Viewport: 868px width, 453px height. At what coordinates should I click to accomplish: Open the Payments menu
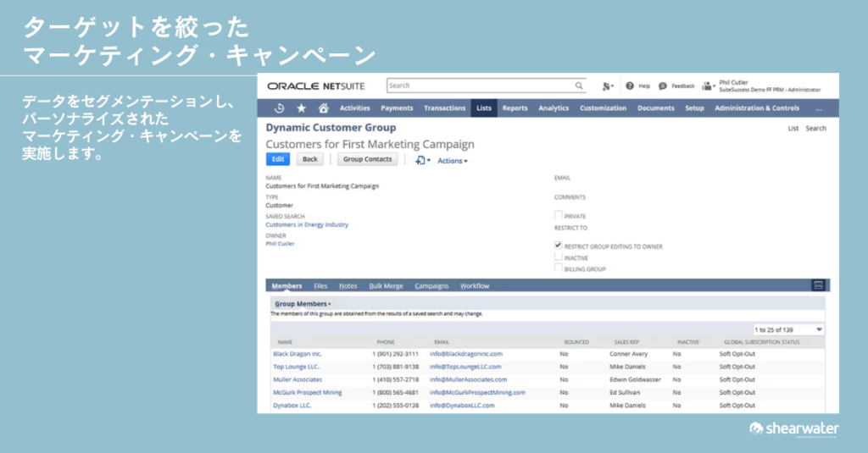[397, 108]
